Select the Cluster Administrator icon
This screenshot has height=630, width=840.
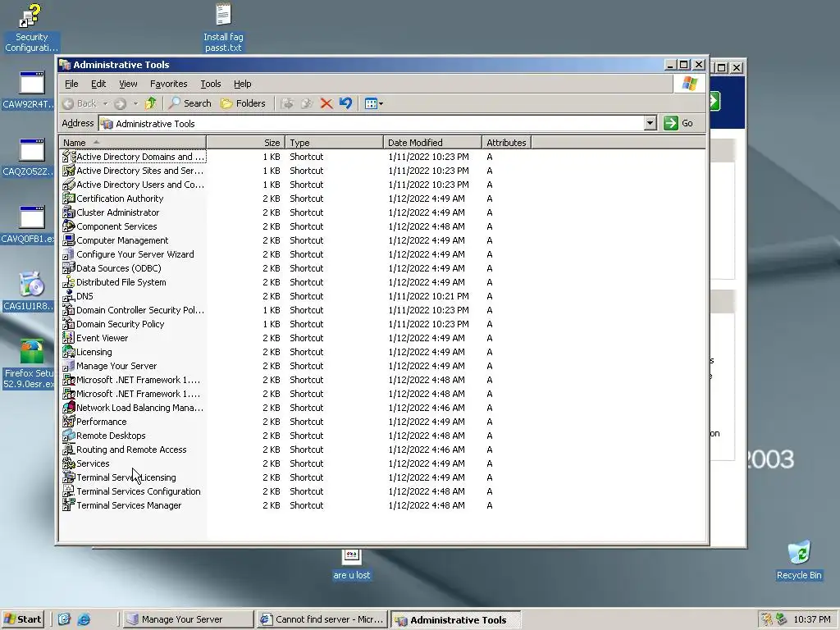point(69,212)
